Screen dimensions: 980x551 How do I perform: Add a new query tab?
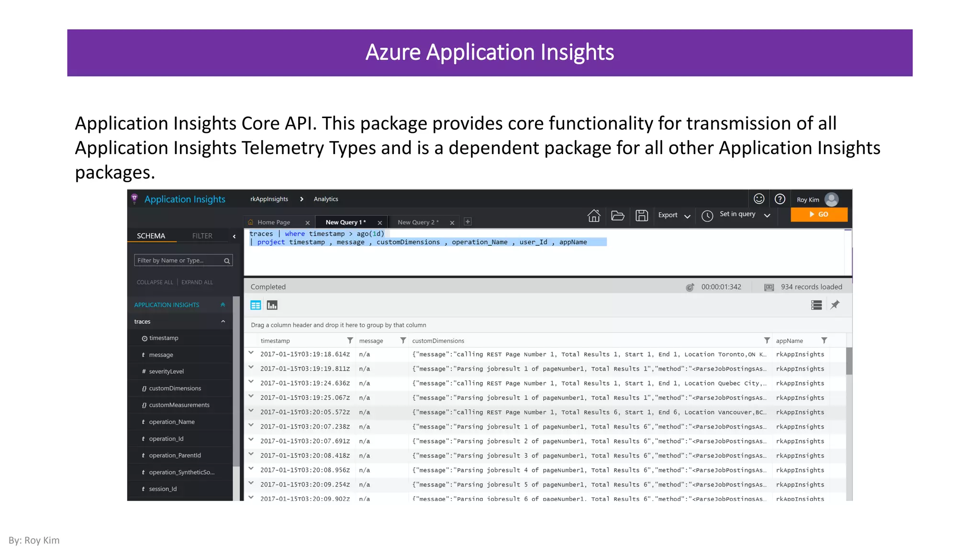(x=468, y=221)
